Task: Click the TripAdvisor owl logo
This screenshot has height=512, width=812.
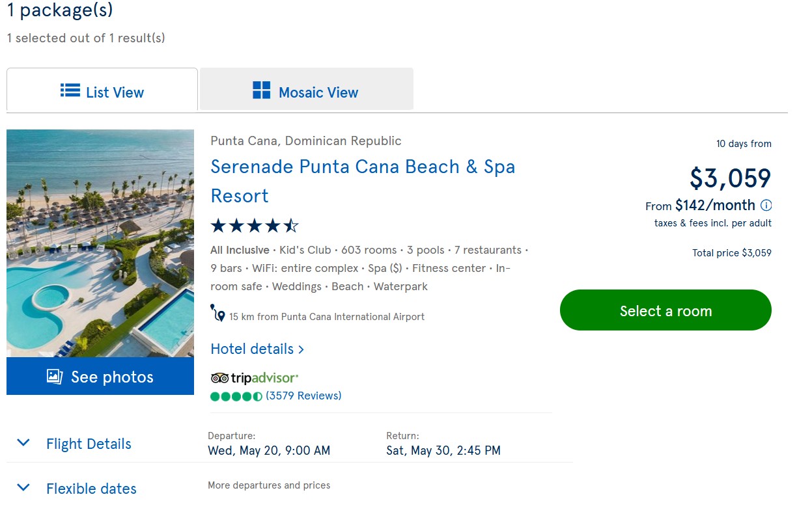Action: coord(220,378)
